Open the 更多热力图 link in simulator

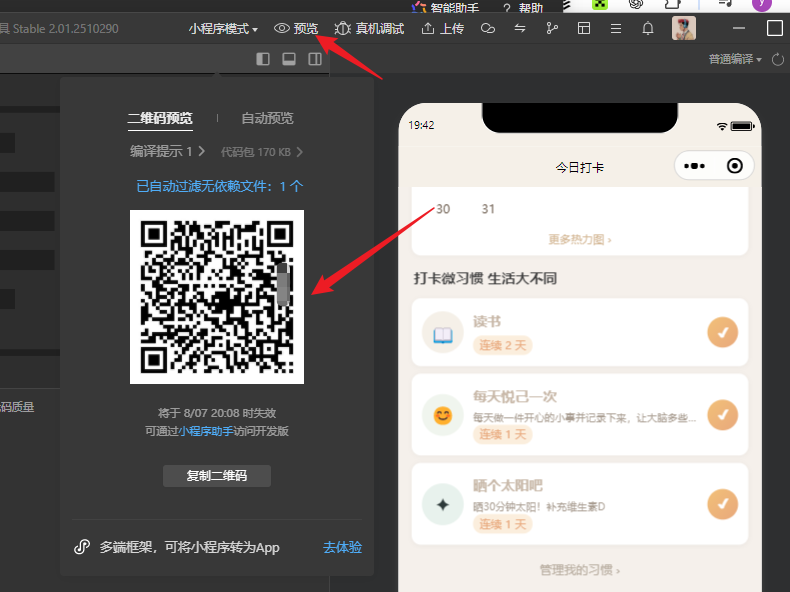click(x=579, y=240)
